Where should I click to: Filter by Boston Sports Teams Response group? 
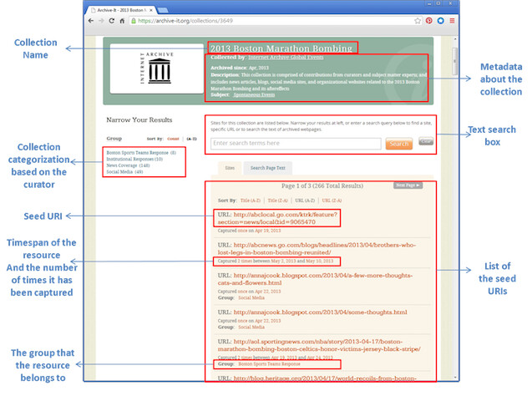click(x=141, y=153)
